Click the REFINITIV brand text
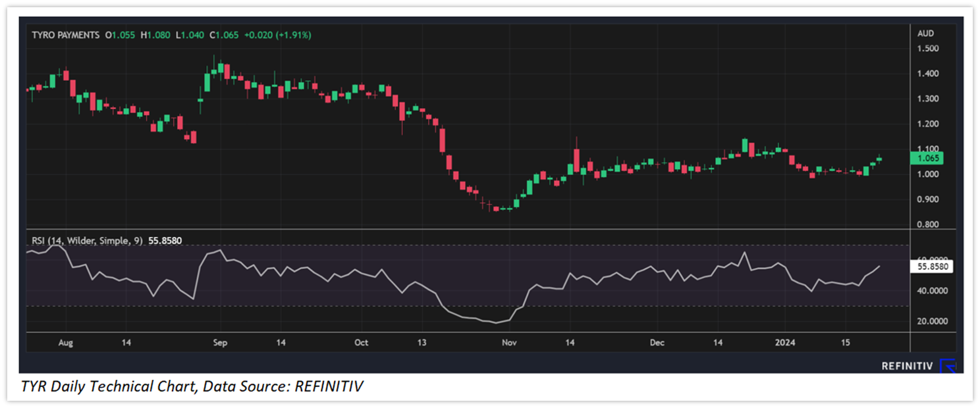 click(907, 366)
